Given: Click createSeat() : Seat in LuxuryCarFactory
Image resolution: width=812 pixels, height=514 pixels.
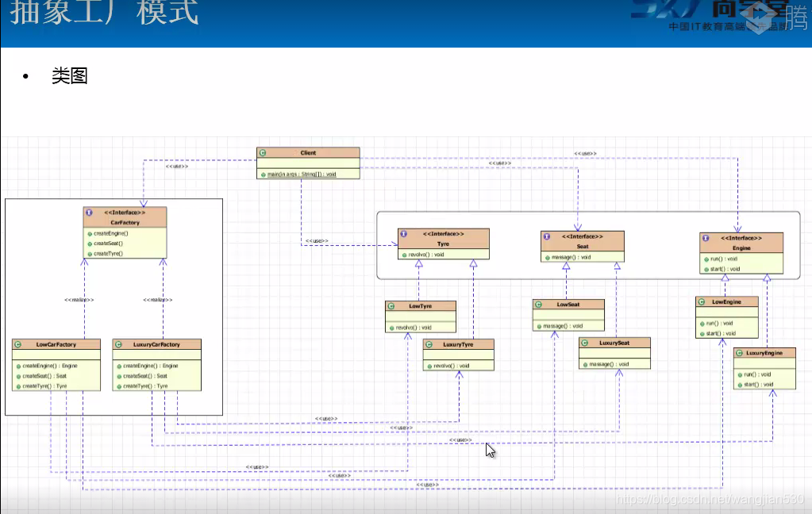Looking at the screenshot, I should [145, 376].
